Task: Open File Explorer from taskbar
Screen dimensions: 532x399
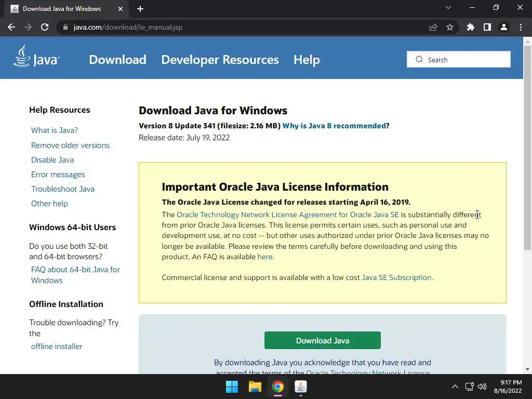Action: click(x=255, y=387)
